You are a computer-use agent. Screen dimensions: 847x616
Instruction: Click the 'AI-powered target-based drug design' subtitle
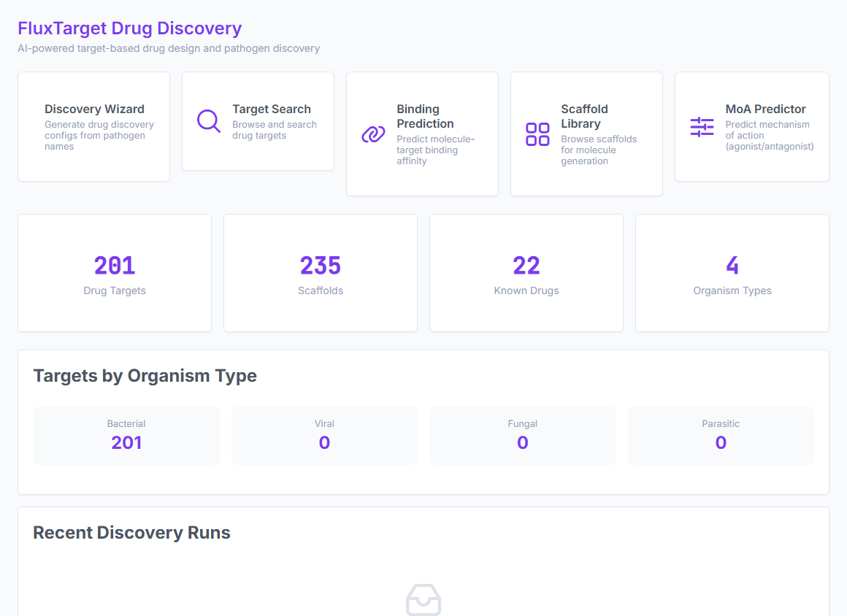[169, 49]
